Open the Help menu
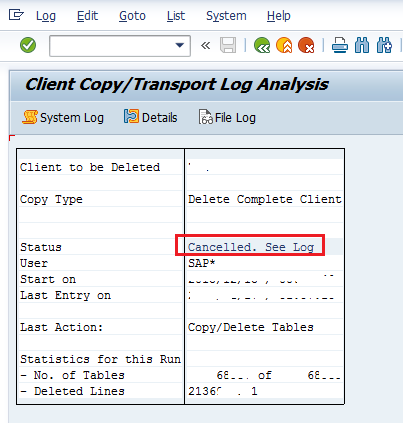 [279, 16]
